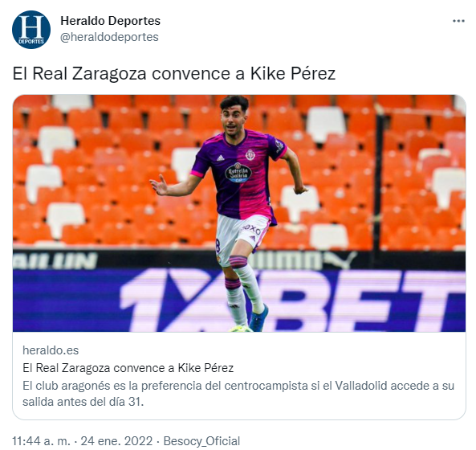Open the article photo of the player
Image resolution: width=476 pixels, height=450 pixels.
coord(239,213)
